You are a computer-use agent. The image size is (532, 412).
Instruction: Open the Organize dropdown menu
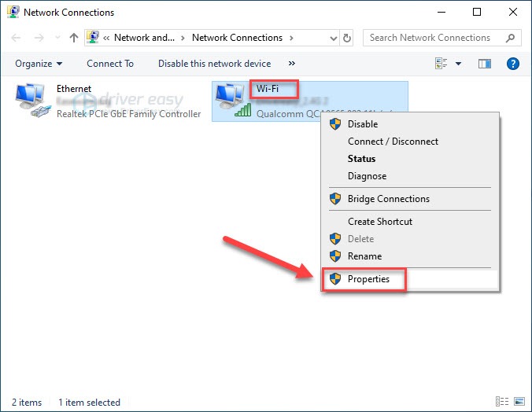pyautogui.click(x=38, y=64)
